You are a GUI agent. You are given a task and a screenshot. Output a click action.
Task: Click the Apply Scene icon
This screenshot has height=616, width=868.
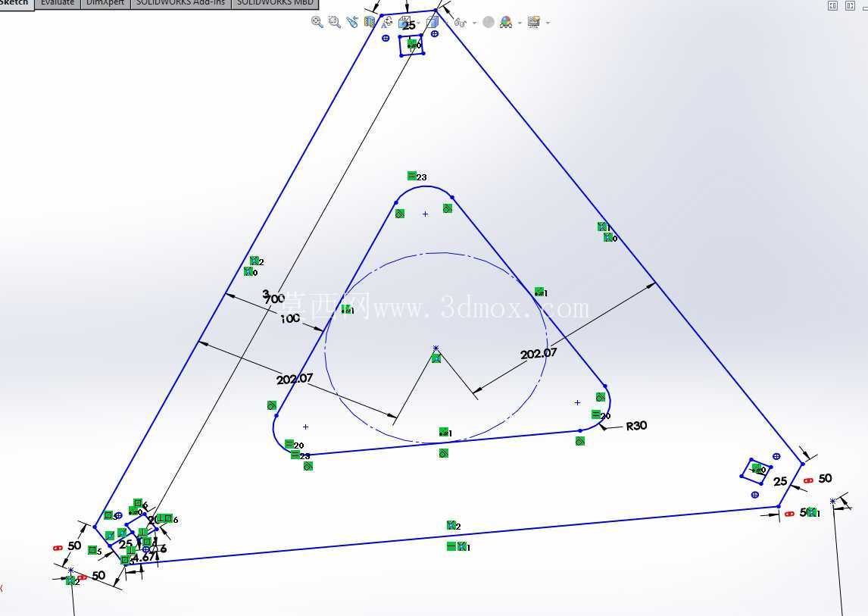coord(506,22)
